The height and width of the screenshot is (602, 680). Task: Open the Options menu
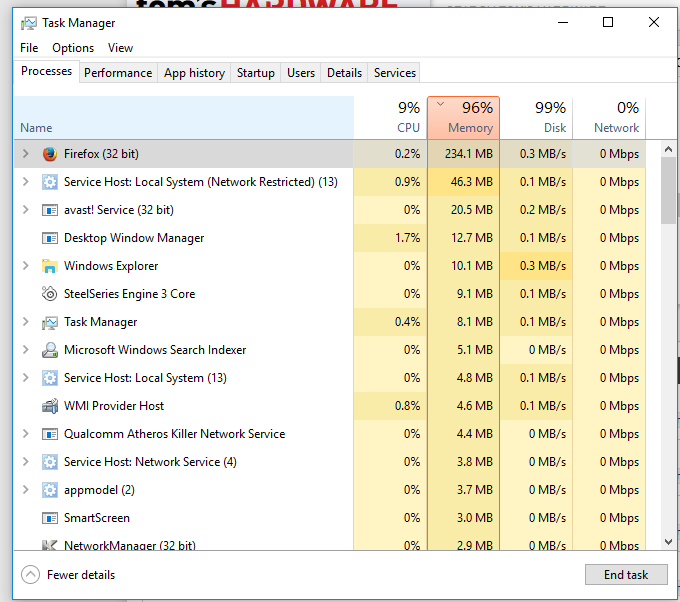click(73, 48)
